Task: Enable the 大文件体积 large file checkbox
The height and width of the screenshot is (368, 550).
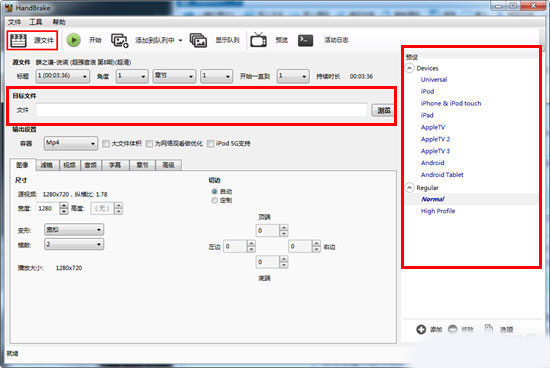Action: [x=106, y=143]
